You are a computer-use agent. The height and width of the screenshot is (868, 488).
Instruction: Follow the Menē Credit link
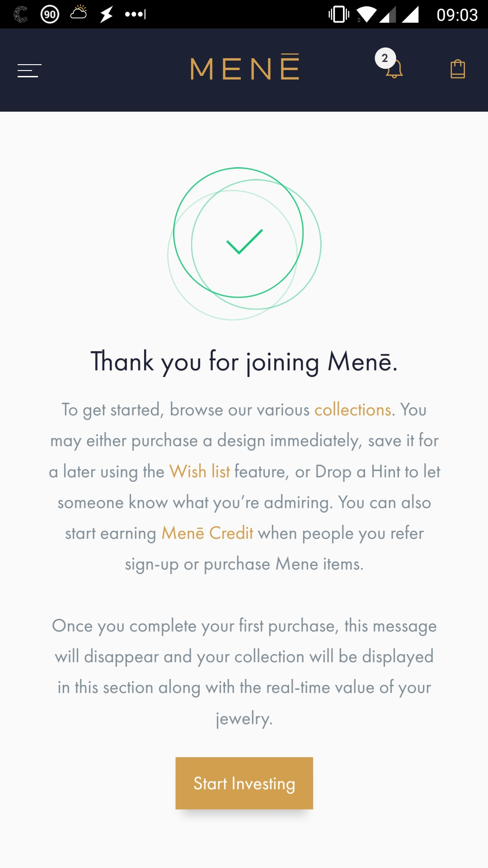pyautogui.click(x=207, y=533)
